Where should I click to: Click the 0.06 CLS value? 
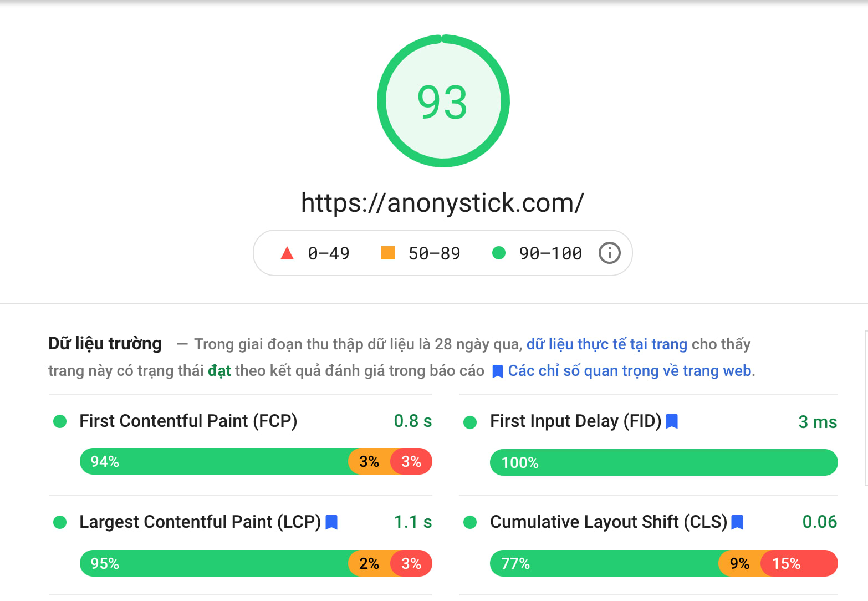pyautogui.click(x=820, y=522)
